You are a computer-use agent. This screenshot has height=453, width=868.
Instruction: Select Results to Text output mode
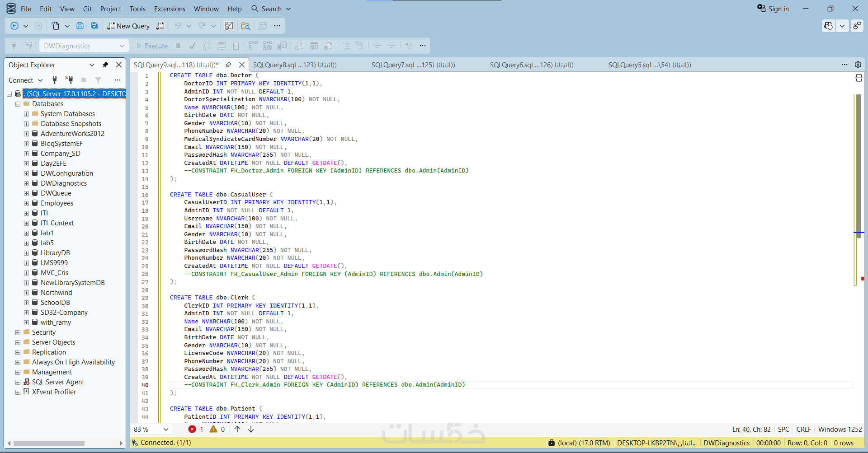coord(299,46)
